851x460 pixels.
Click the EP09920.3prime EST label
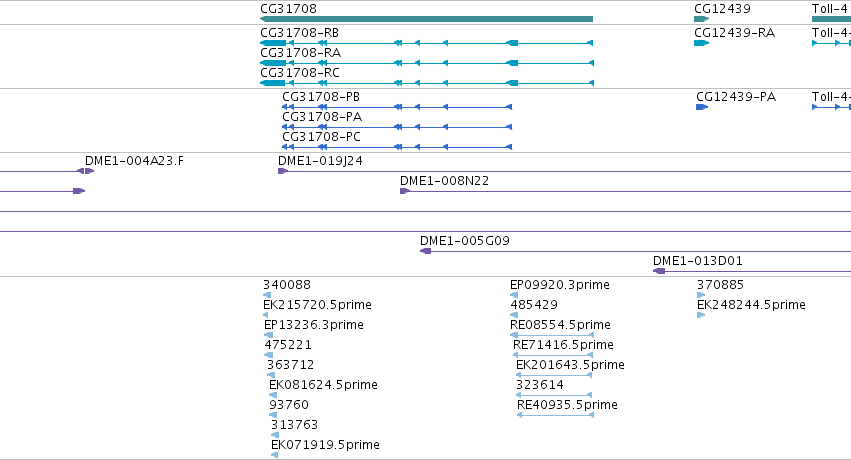coord(560,285)
